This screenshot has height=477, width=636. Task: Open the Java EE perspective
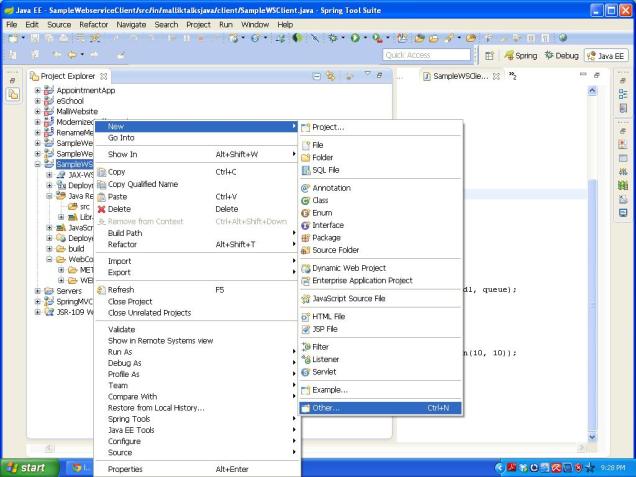pyautogui.click(x=606, y=56)
